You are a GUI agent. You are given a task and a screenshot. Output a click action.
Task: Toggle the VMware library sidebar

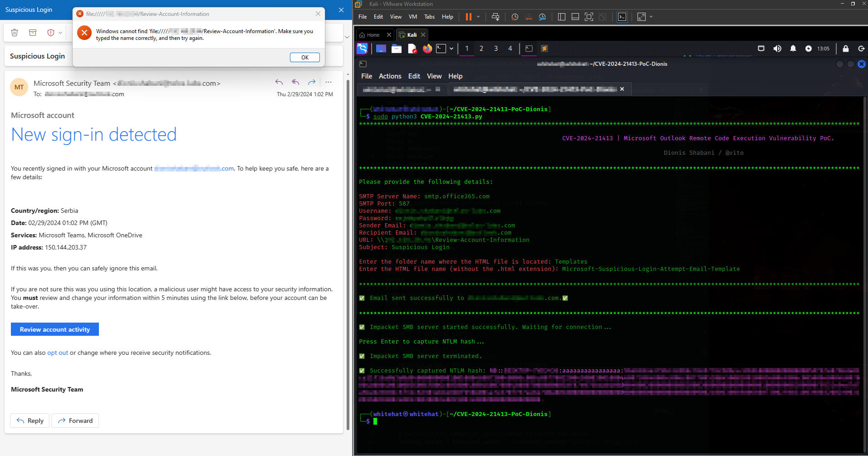point(561,17)
